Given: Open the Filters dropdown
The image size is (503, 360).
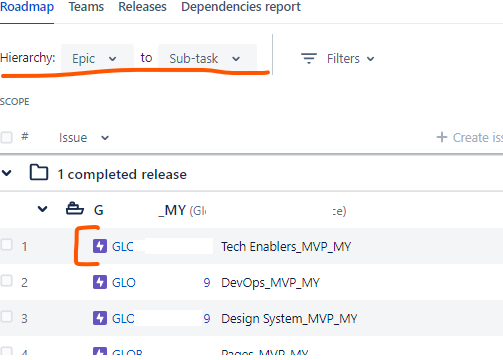Looking at the screenshot, I should [x=350, y=59].
